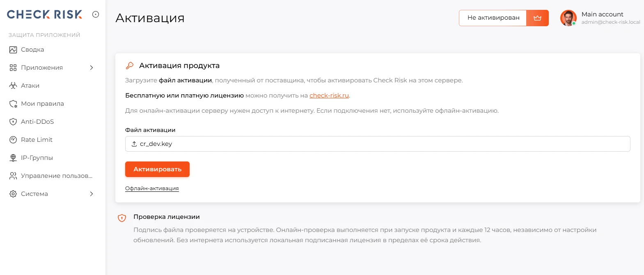Screen dimensions: 644x275
Task: Follow the check-risk.ru link
Action: click(x=329, y=95)
